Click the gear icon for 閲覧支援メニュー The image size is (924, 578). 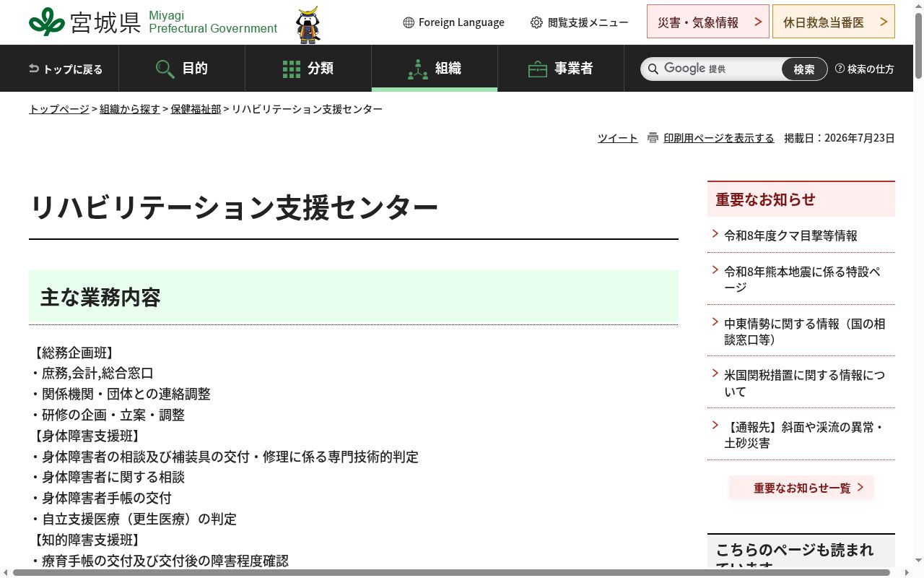pyautogui.click(x=536, y=22)
